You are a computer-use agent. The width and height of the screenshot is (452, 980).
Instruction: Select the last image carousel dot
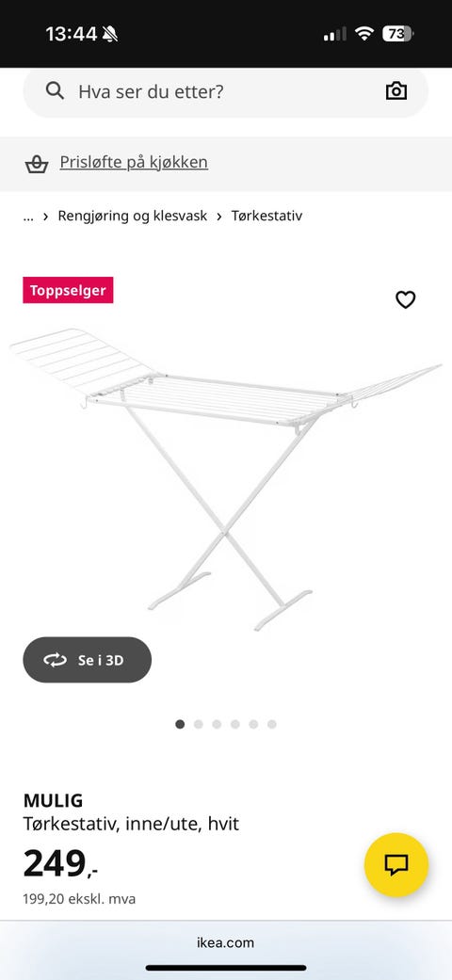(272, 724)
